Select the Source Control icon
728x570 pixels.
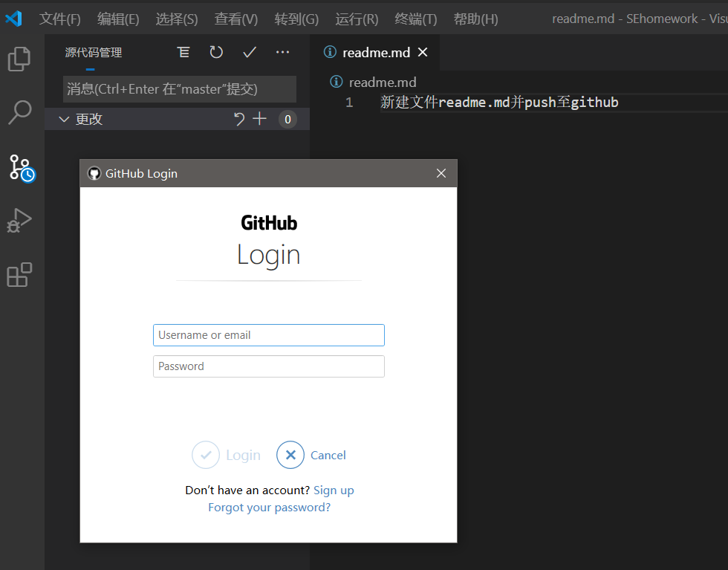point(22,167)
